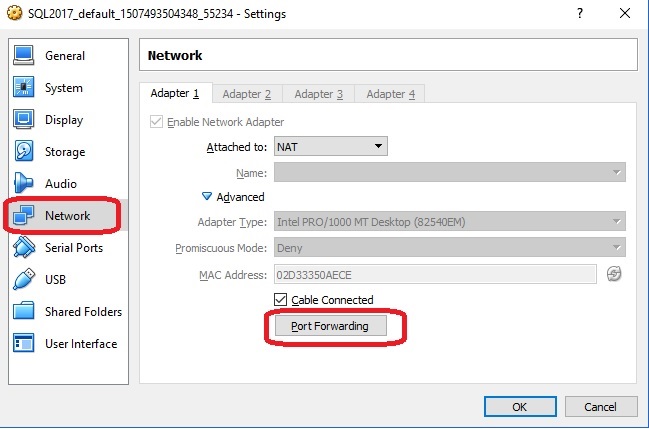Open the Audio speaker icon
649x429 pixels.
pos(25,184)
